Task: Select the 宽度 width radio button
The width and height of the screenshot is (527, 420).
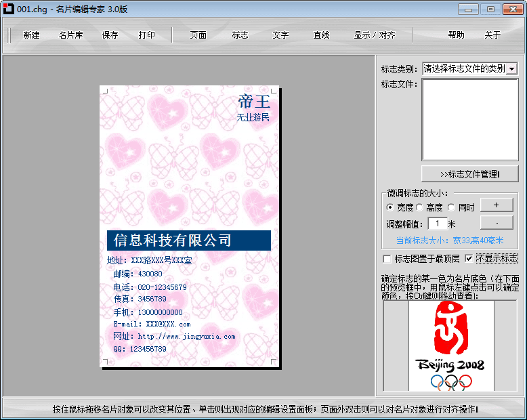Action: tap(389, 207)
